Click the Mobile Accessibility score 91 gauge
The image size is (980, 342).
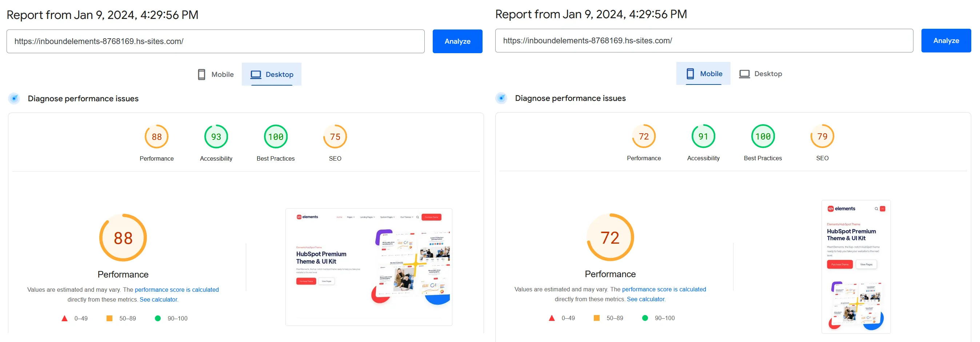pos(703,136)
